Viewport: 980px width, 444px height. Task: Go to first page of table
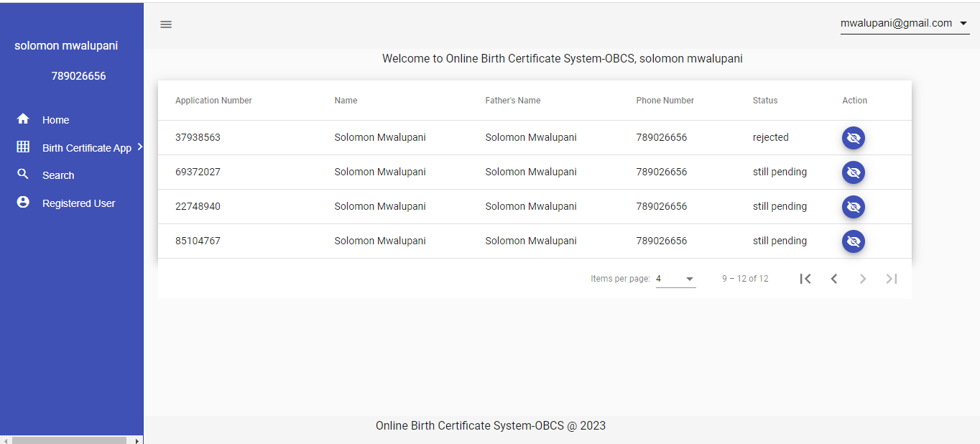tap(805, 279)
